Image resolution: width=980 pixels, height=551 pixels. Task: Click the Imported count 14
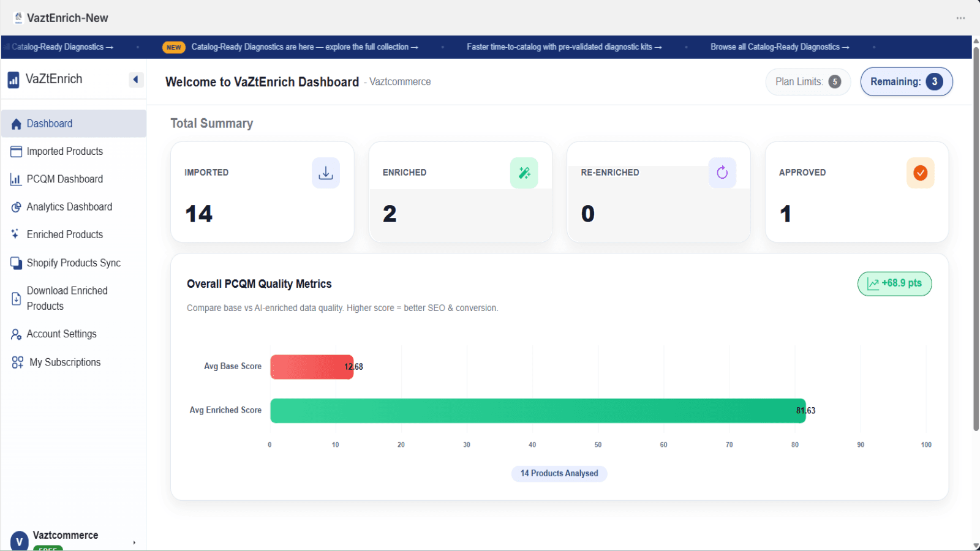tap(199, 214)
